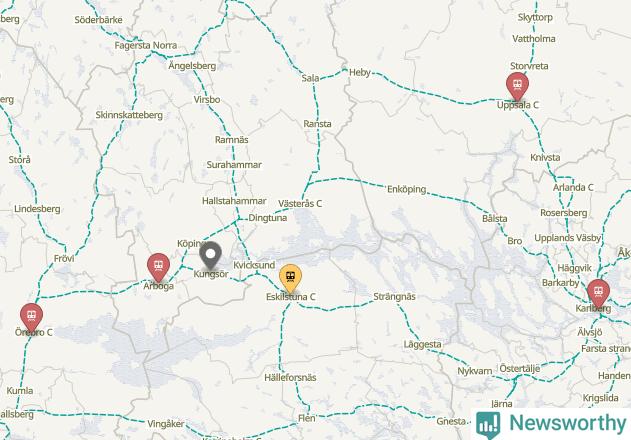This screenshot has width=631, height=440.
Task: Click the Newsworthy bar-chart logo icon
Action: pos(488,425)
